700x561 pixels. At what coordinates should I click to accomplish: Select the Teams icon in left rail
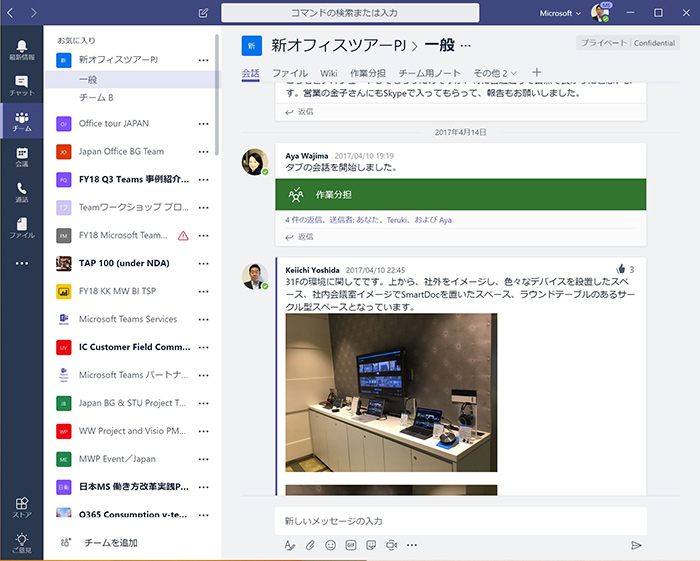click(21, 121)
